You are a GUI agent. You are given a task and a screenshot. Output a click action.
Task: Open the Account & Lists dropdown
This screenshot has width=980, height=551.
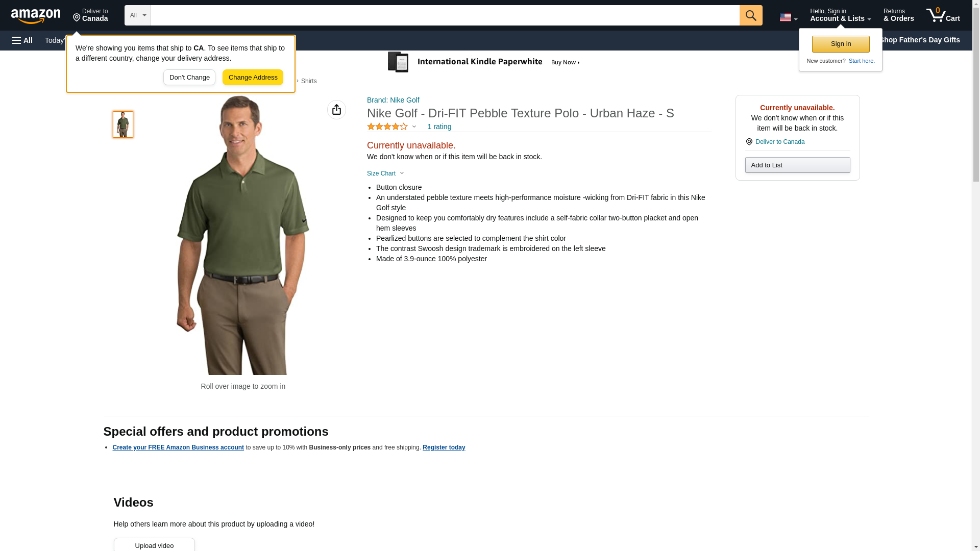pos(840,15)
